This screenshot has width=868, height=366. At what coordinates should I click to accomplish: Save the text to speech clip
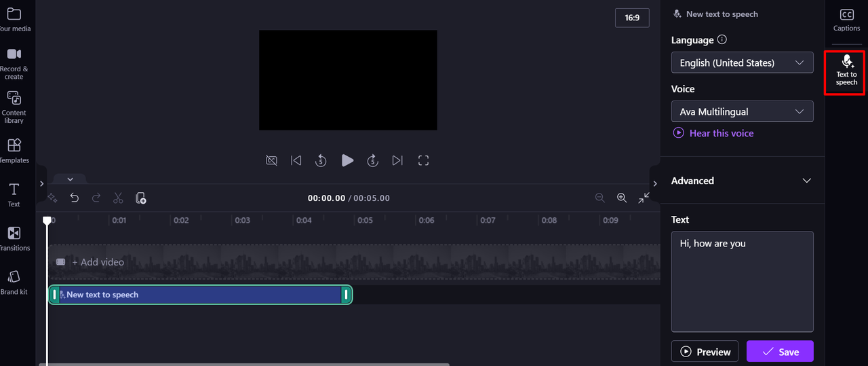coord(780,352)
